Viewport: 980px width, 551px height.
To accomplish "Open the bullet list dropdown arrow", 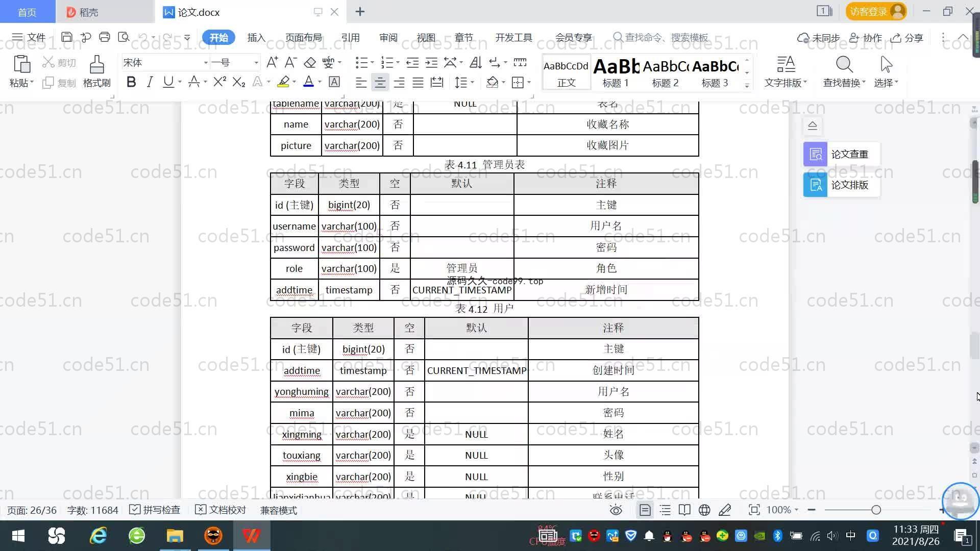I will [372, 63].
